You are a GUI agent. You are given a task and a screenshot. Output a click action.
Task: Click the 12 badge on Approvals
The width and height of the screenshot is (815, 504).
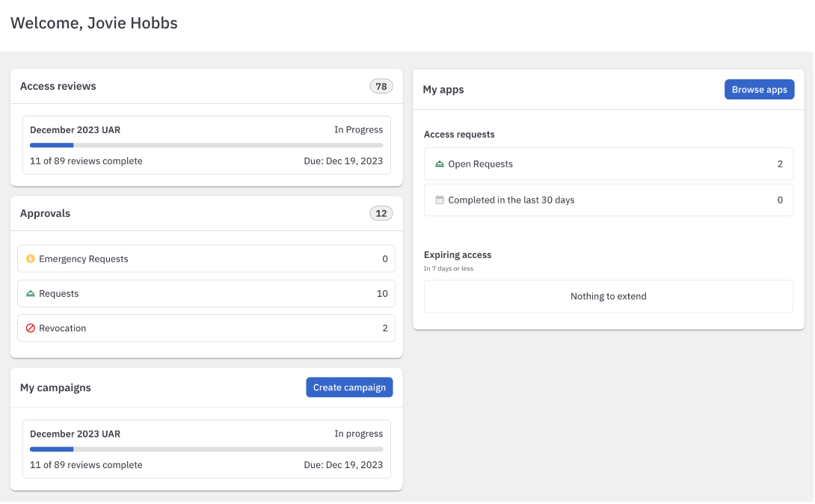click(x=381, y=214)
